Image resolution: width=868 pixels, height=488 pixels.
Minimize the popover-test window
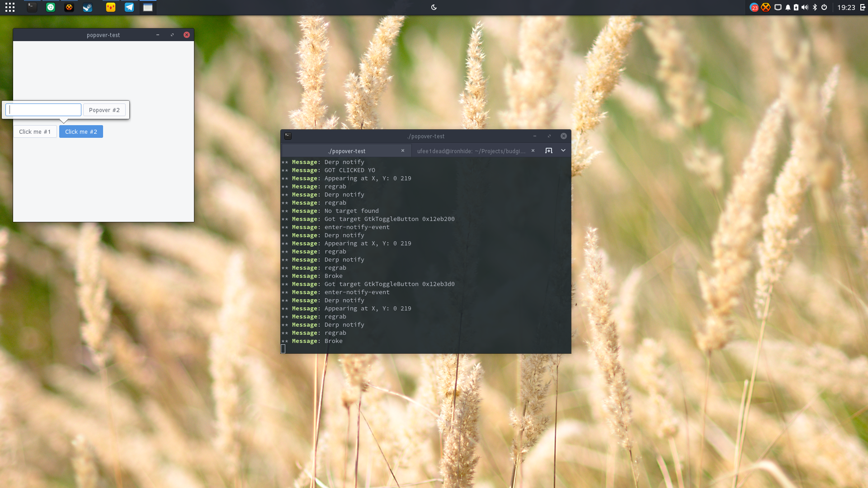pyautogui.click(x=158, y=35)
